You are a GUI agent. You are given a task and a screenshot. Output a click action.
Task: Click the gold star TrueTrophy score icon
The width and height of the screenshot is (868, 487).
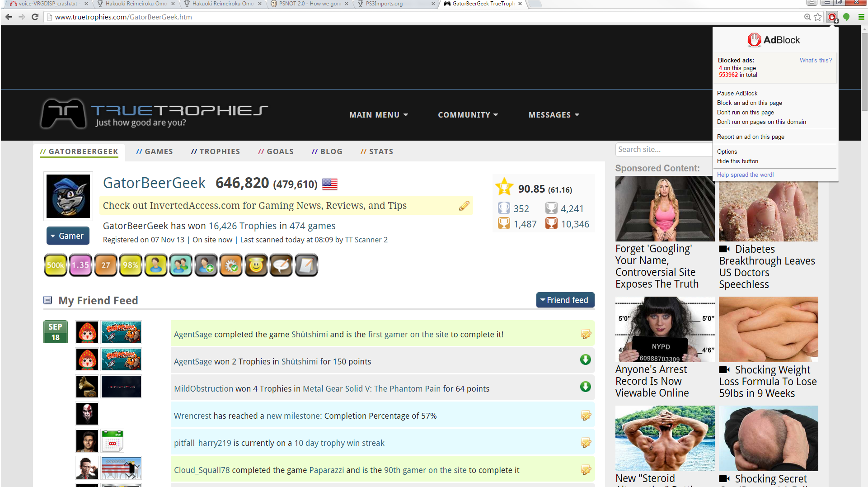pyautogui.click(x=504, y=187)
